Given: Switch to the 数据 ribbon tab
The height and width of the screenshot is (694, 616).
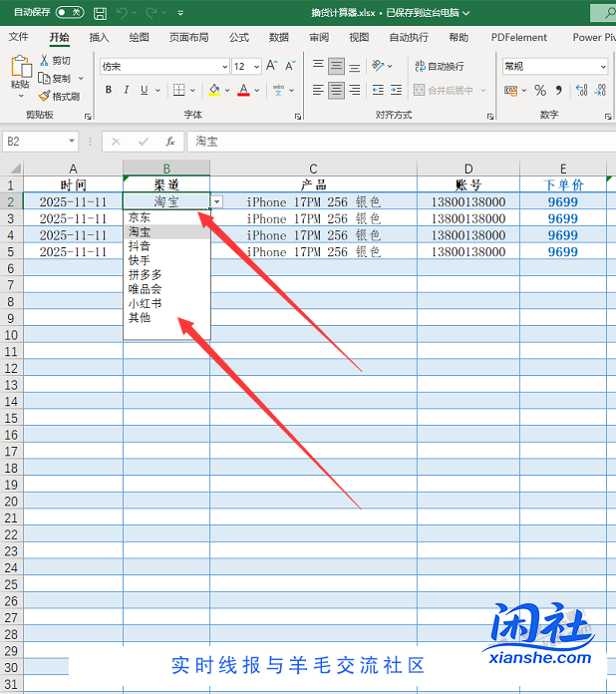Looking at the screenshot, I should tap(279, 37).
